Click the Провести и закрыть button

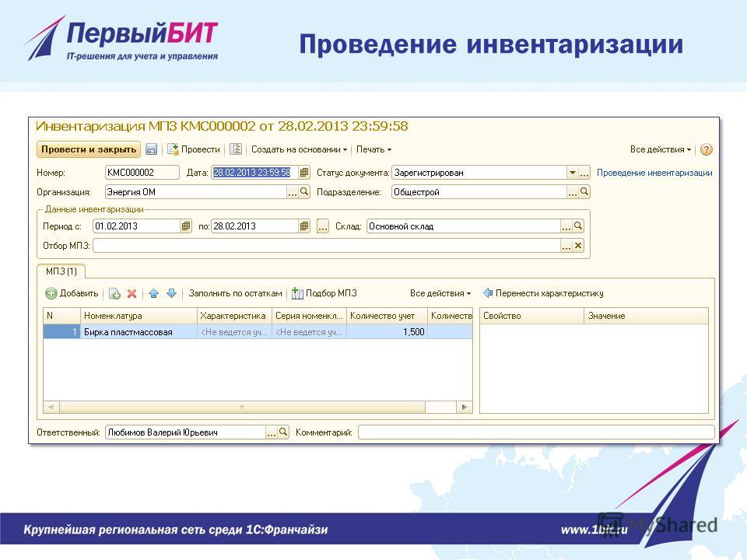click(x=89, y=149)
